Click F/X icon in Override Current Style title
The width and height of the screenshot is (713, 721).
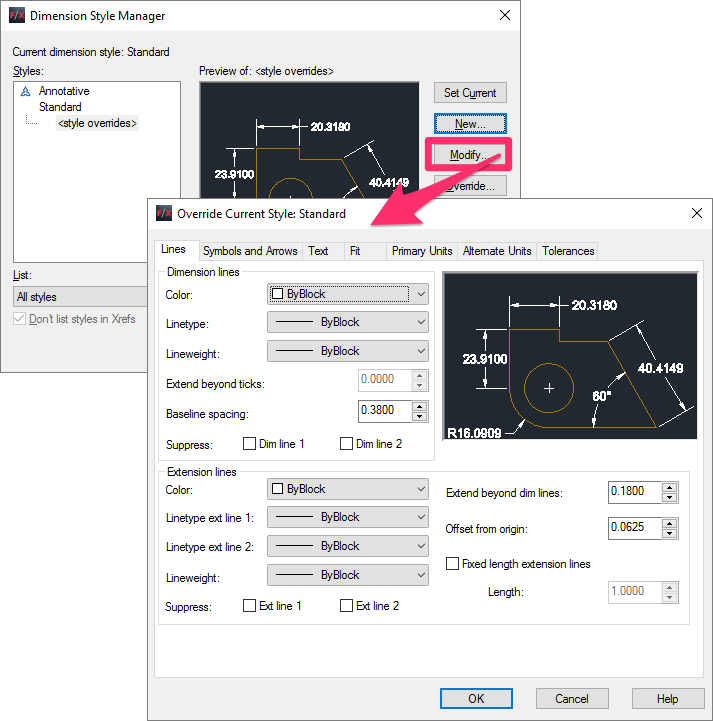click(x=164, y=213)
